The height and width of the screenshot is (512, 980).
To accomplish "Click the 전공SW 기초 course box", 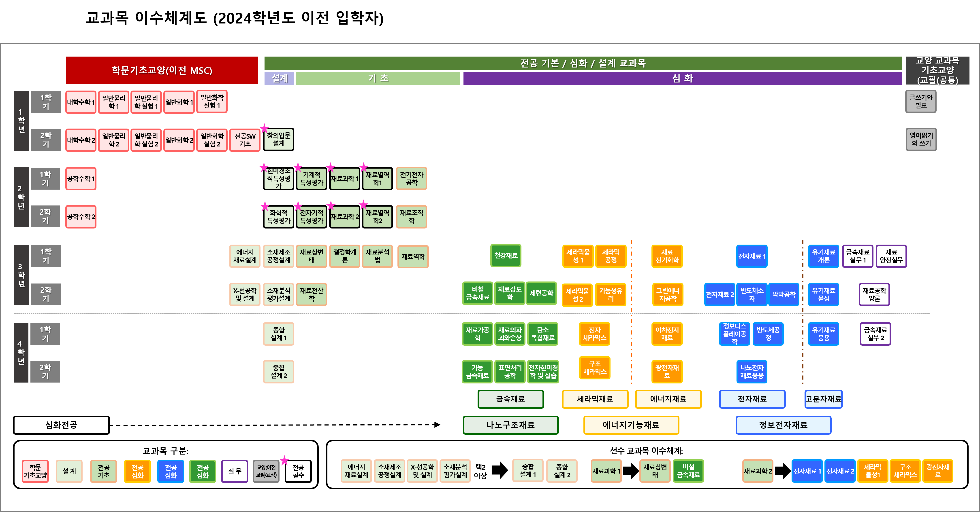I will 245,140.
